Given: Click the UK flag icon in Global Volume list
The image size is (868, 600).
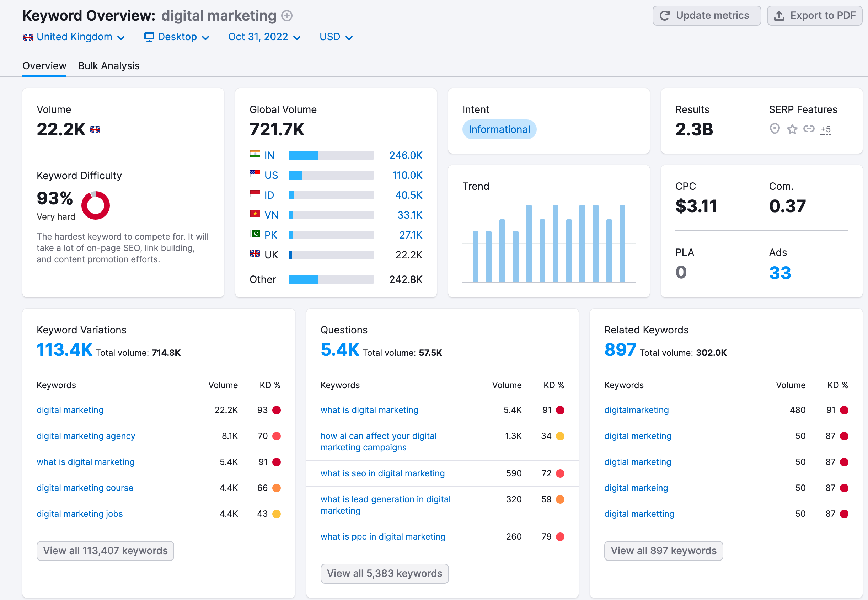Looking at the screenshot, I should (255, 254).
